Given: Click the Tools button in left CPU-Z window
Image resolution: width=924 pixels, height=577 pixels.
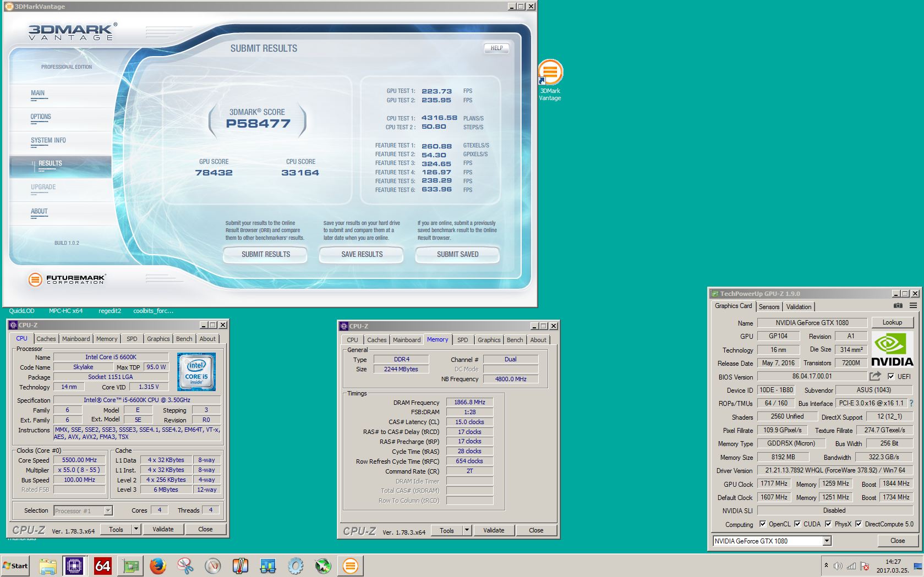Looking at the screenshot, I should pyautogui.click(x=116, y=529).
